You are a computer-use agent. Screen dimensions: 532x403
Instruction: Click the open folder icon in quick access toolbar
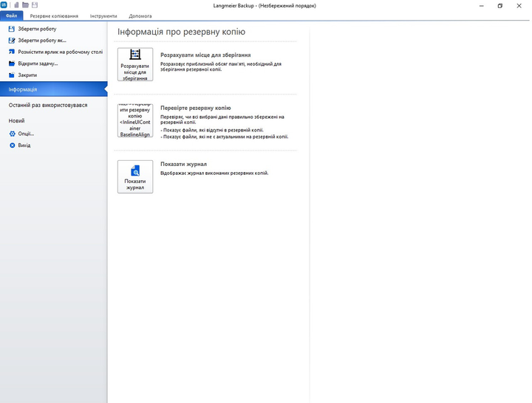[x=25, y=5]
